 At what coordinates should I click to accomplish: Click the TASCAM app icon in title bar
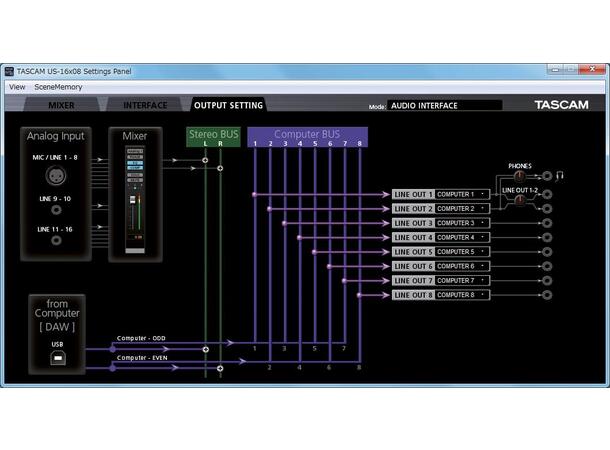point(9,71)
